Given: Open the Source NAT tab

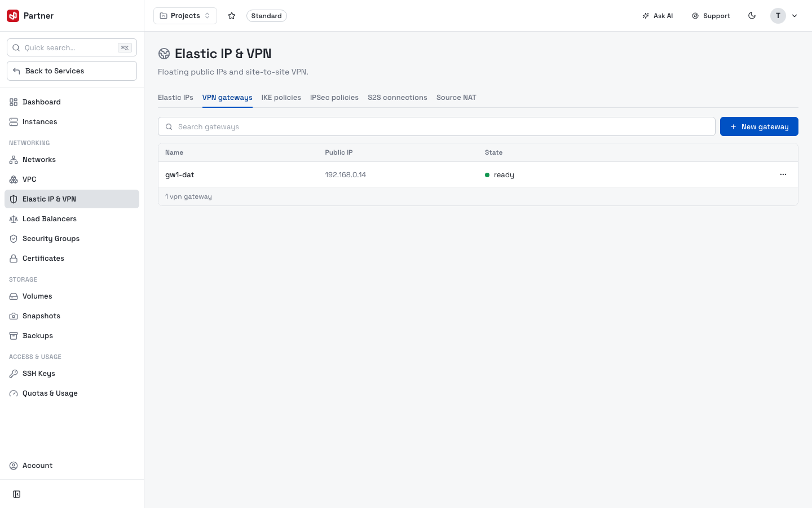Looking at the screenshot, I should point(456,98).
